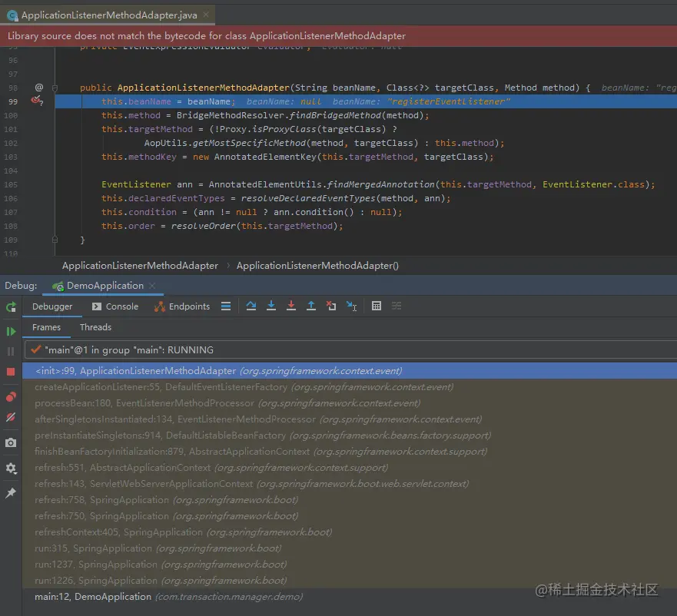This screenshot has width=677, height=616.
Task: Click the Step Into debugger icon
Action: (x=271, y=306)
